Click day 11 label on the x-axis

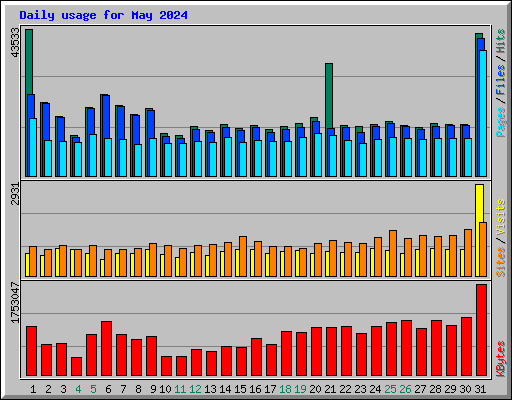click(180, 389)
